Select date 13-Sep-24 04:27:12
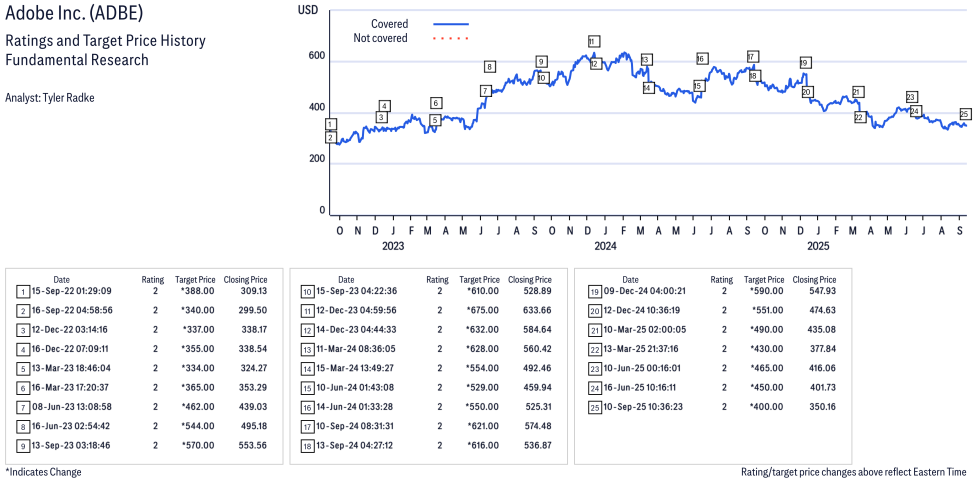 coord(356,445)
